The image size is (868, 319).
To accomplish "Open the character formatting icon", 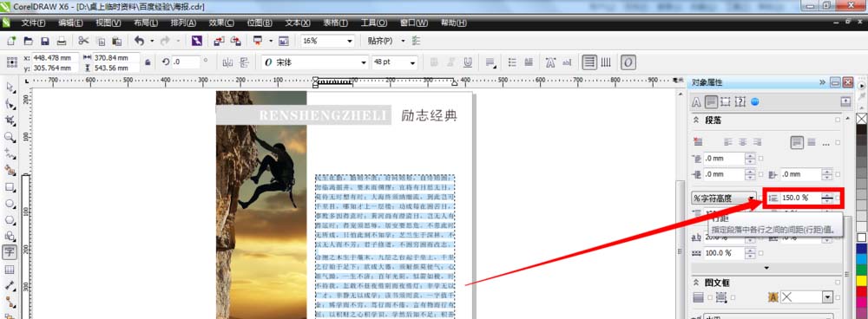I will click(x=550, y=62).
